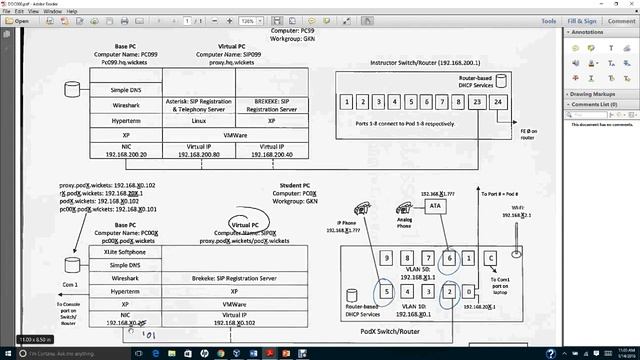
Task: Zoom out with the minus button
Action: click(215, 21)
